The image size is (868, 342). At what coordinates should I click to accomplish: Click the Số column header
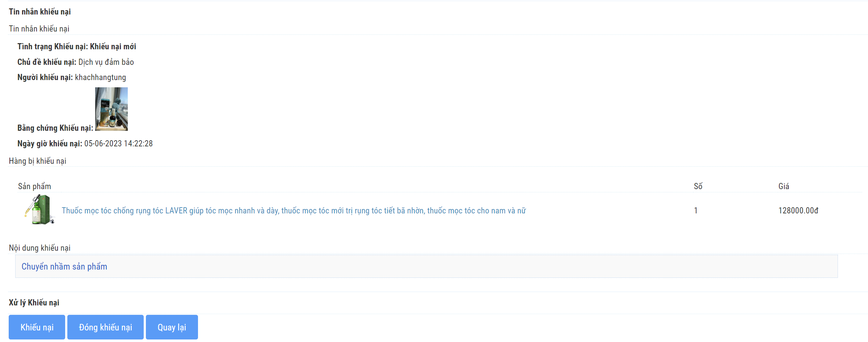point(698,186)
